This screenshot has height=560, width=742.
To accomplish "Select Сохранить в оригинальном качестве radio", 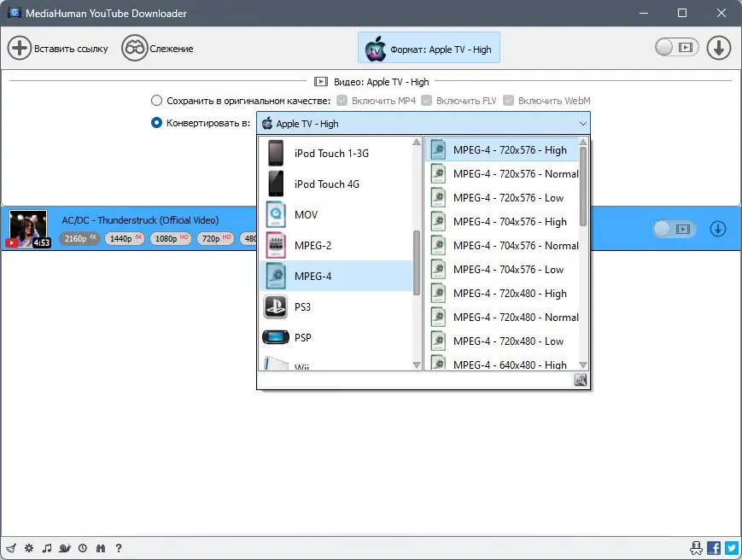I will tap(156, 101).
